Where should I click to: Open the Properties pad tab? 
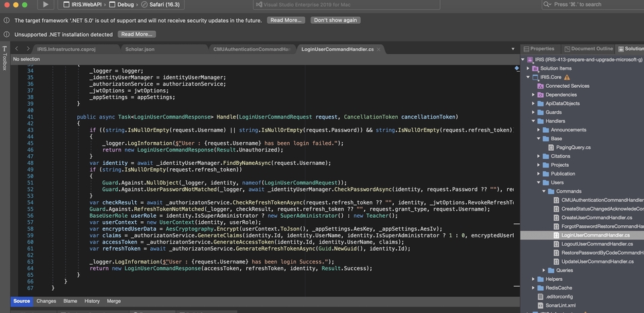coord(539,49)
